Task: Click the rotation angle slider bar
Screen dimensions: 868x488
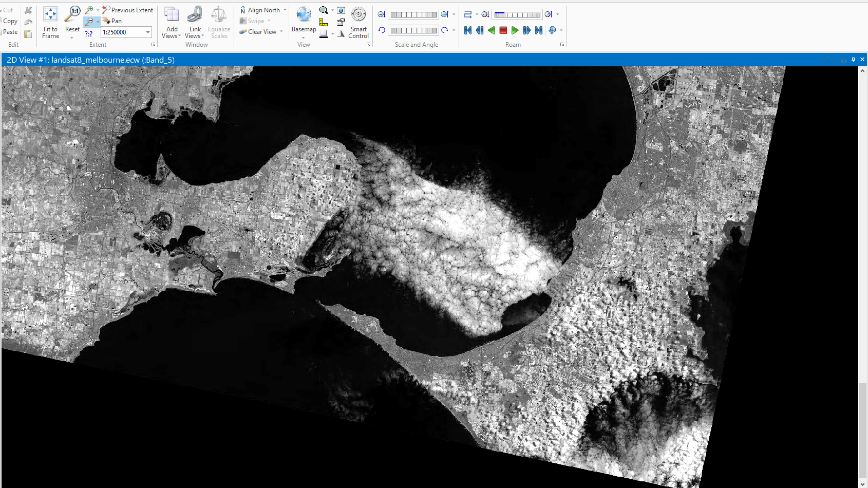Action: [x=413, y=30]
